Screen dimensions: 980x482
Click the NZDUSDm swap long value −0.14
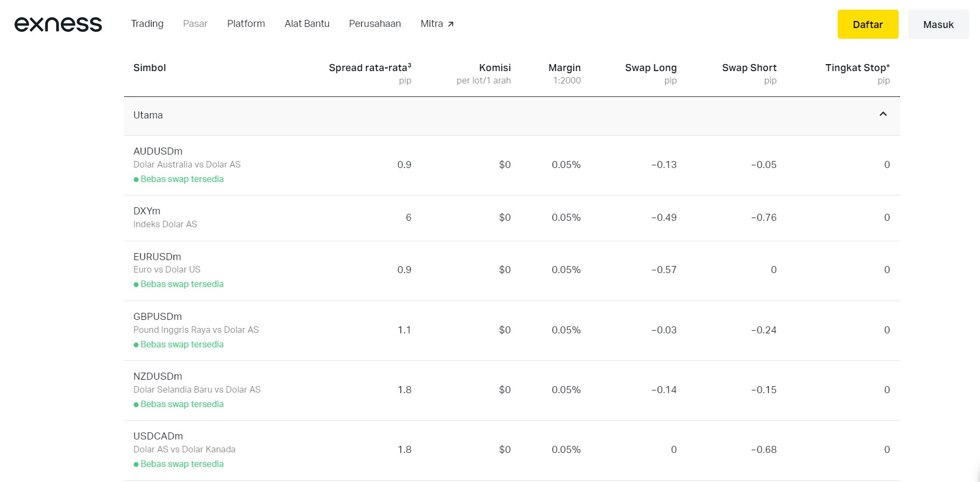click(x=664, y=390)
